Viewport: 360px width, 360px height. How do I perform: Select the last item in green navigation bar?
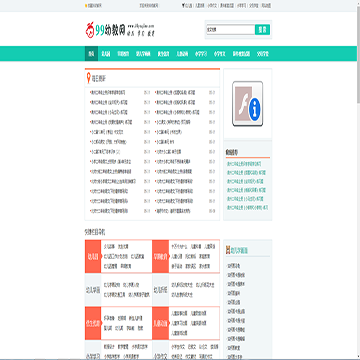[263, 54]
